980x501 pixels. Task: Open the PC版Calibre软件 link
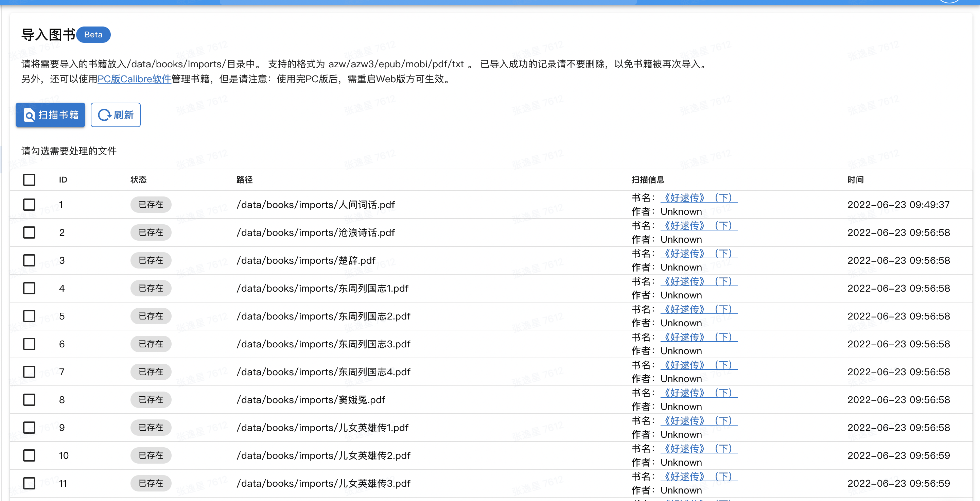pos(134,80)
